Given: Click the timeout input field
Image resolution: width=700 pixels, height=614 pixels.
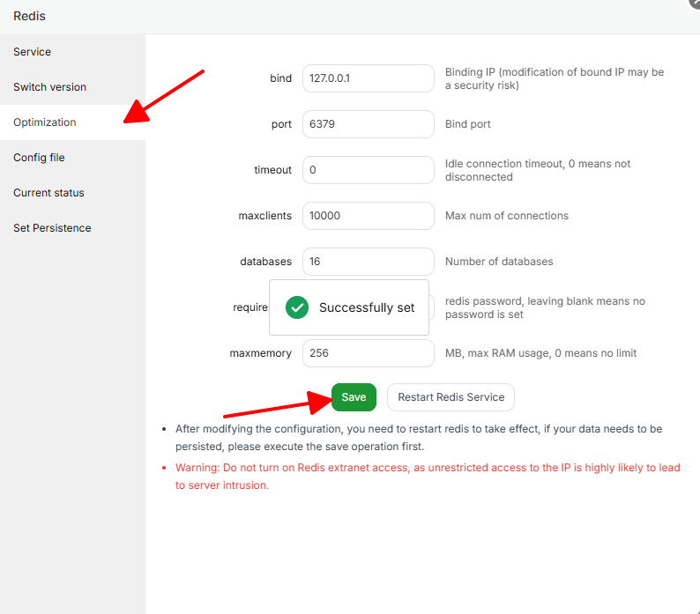Looking at the screenshot, I should point(368,170).
